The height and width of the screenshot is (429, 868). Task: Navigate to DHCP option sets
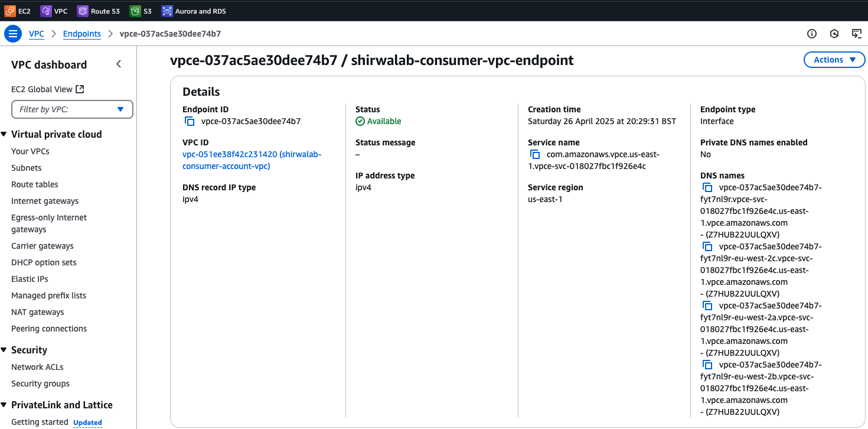pyautogui.click(x=44, y=262)
